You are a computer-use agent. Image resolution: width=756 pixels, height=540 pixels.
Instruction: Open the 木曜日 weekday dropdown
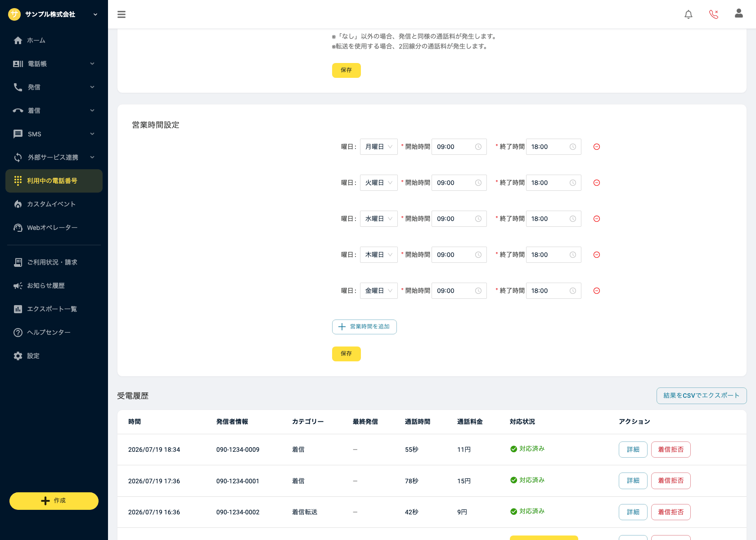click(x=379, y=255)
